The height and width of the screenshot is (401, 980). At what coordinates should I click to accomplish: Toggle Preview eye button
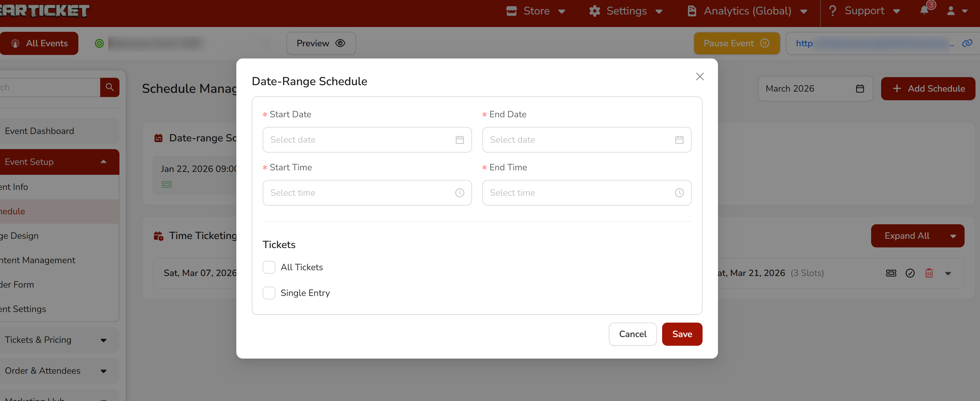click(321, 43)
